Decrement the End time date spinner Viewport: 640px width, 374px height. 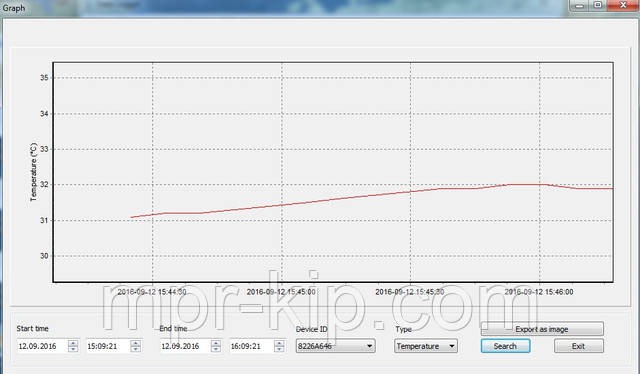(216, 349)
